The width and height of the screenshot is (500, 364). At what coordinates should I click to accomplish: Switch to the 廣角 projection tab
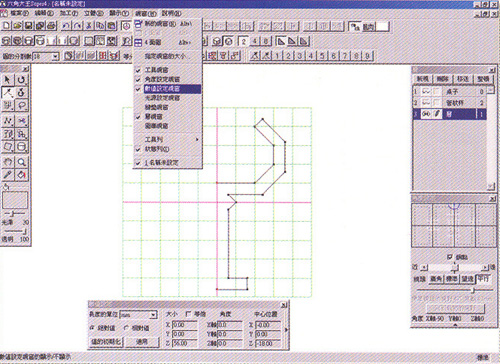(x=436, y=279)
